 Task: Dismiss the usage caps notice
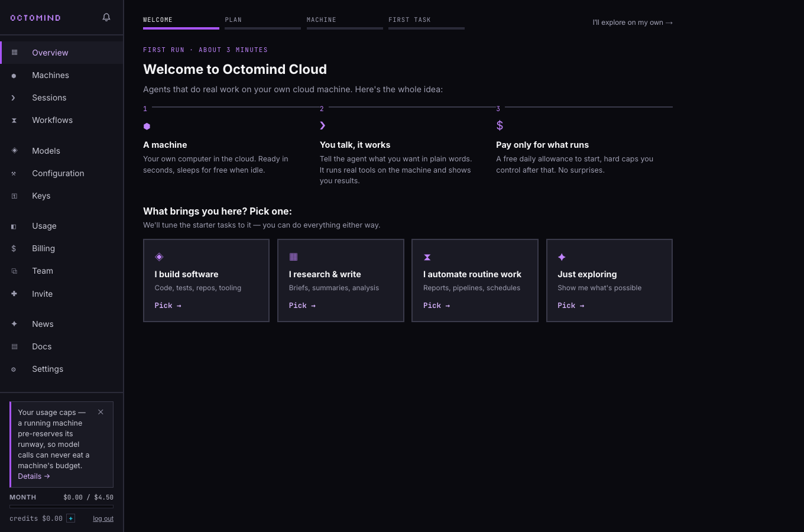100,412
